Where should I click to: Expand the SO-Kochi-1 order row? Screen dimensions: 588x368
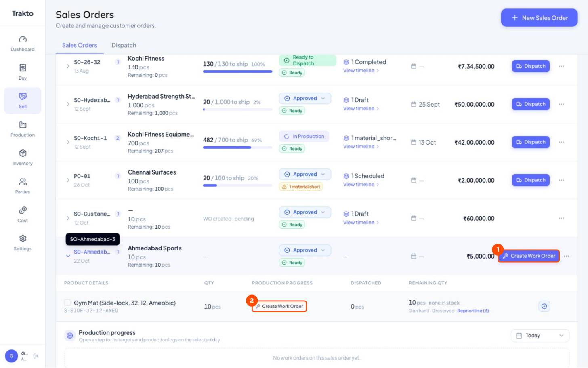point(68,142)
